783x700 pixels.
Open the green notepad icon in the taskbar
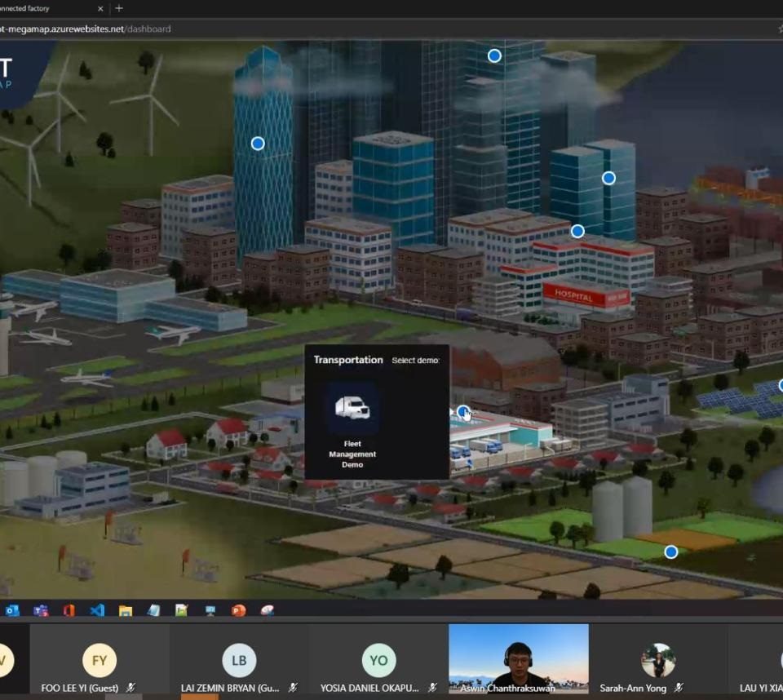coord(181,610)
